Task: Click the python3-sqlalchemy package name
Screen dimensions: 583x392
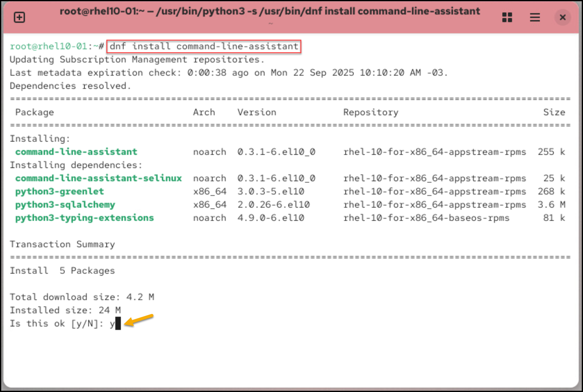Action: [x=65, y=204]
